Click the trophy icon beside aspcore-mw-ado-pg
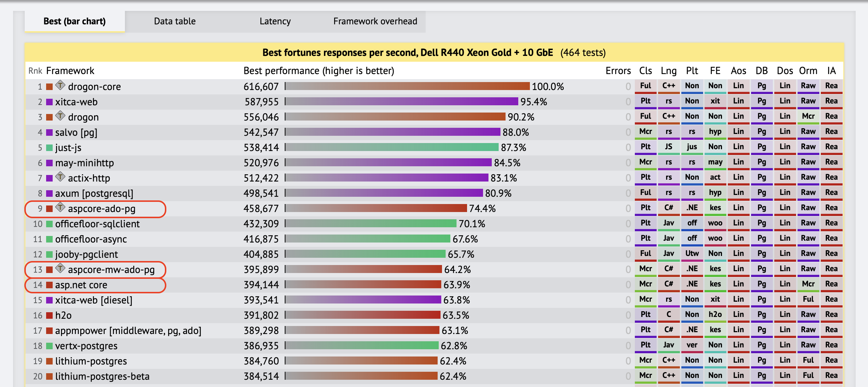Screen dimensions: 868x387 point(61,269)
